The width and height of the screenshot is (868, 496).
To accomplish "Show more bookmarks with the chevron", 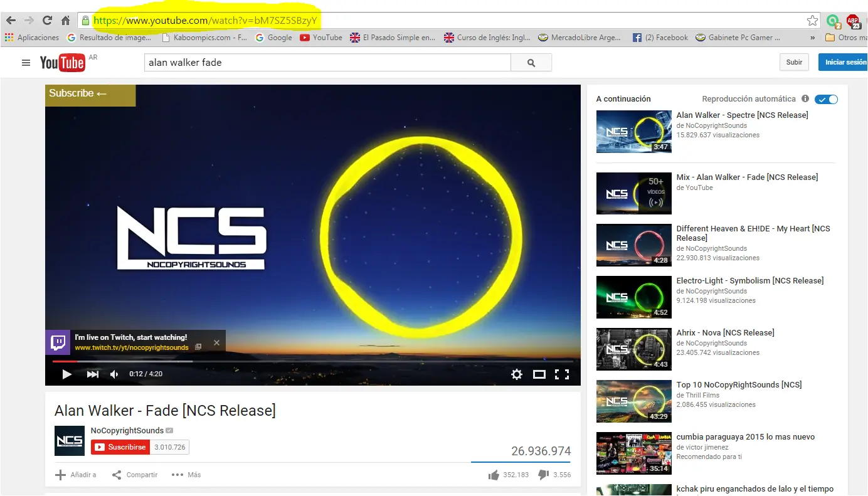I will click(813, 38).
